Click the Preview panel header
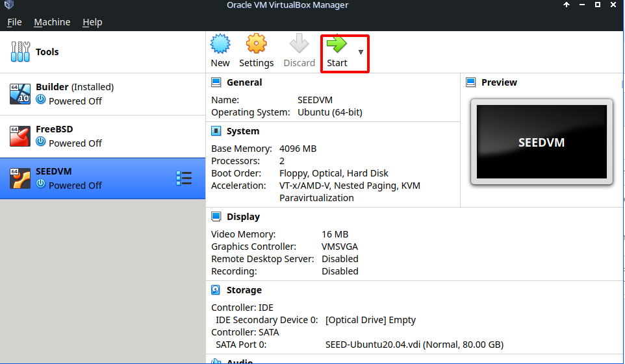 [x=498, y=82]
